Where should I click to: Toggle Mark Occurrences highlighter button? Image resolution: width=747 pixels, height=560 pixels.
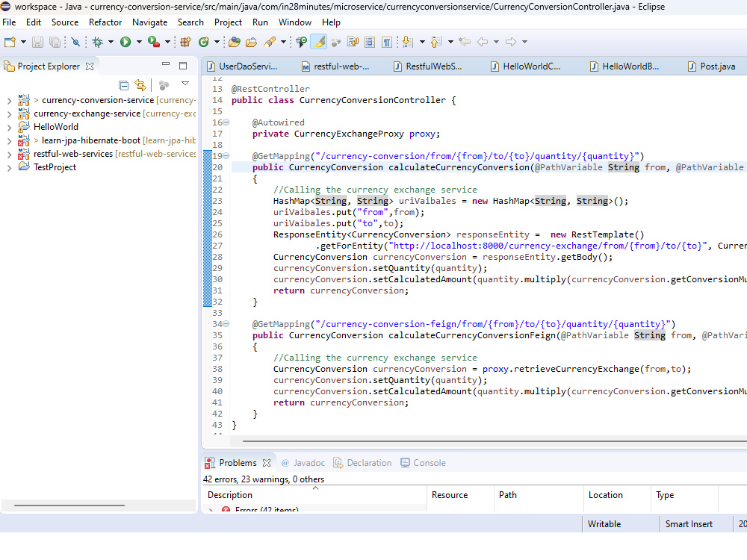(x=318, y=42)
